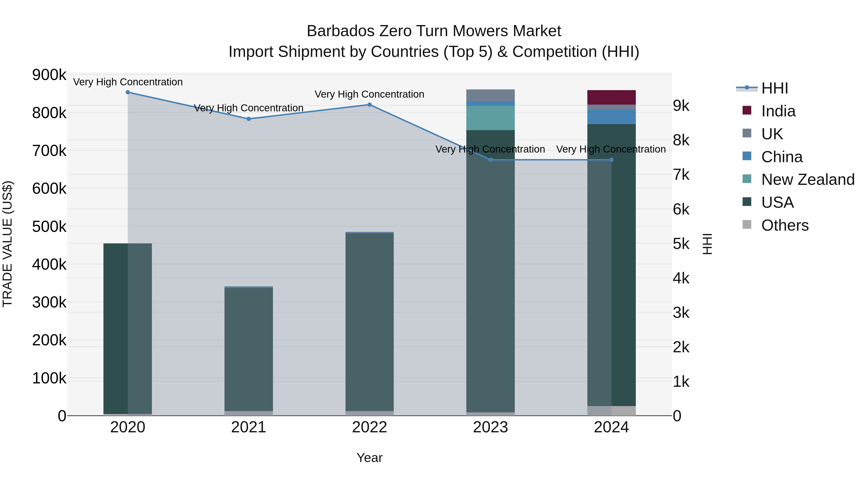Click the 2023 New Zealand bar segment
The height and width of the screenshot is (488, 868).
click(x=491, y=118)
